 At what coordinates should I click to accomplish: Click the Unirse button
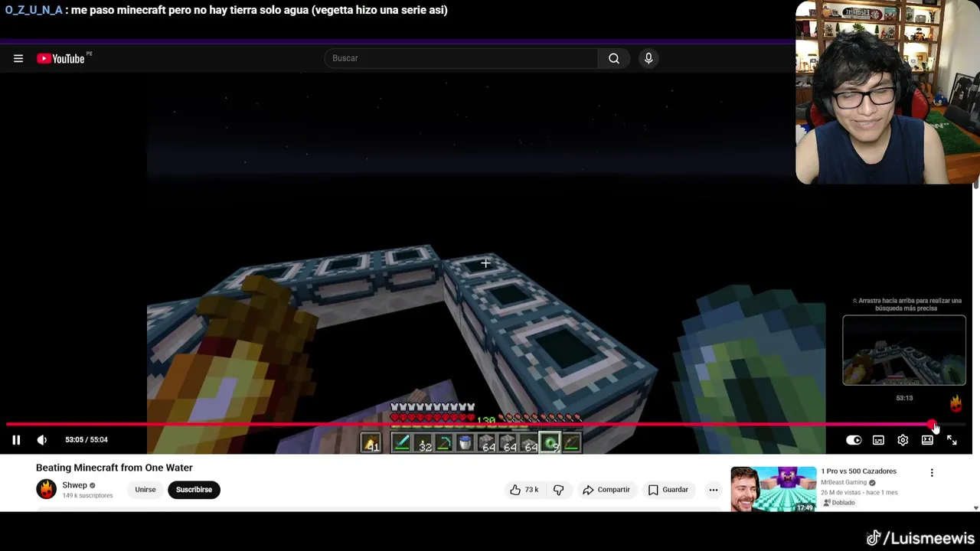tap(145, 490)
